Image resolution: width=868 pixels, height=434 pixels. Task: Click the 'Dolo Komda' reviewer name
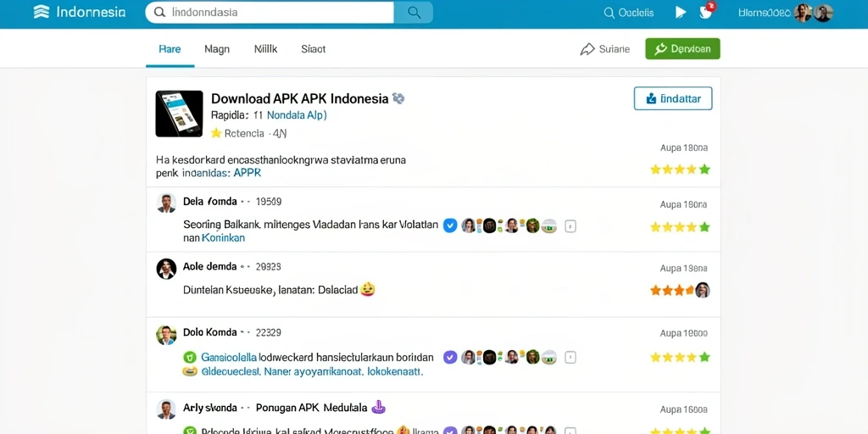tap(210, 332)
